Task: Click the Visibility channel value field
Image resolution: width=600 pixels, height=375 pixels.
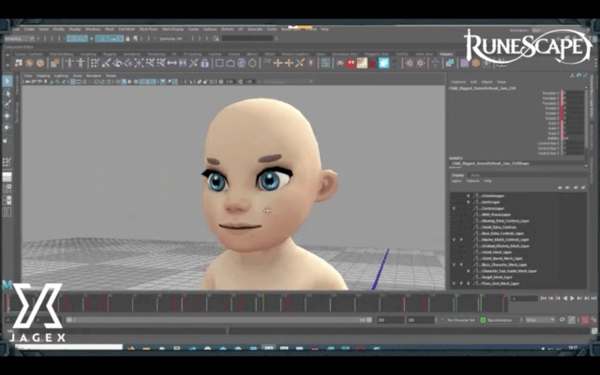Action: pos(573,138)
